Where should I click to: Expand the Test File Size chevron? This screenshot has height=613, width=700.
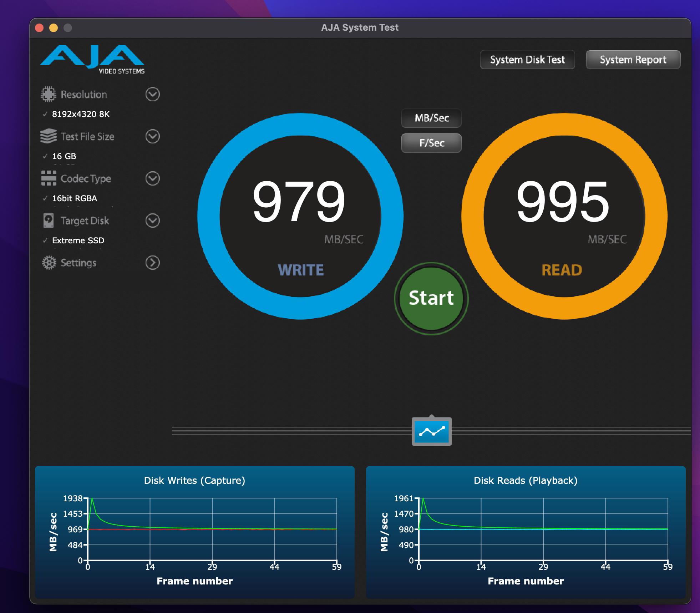pyautogui.click(x=152, y=136)
